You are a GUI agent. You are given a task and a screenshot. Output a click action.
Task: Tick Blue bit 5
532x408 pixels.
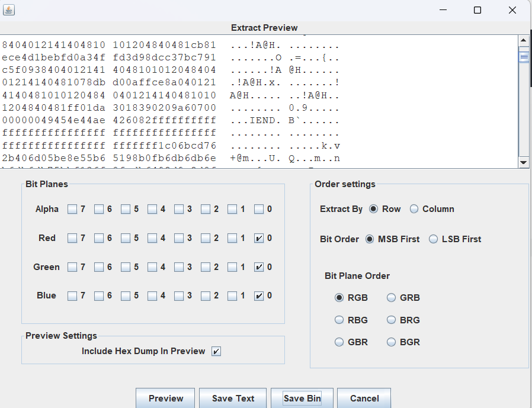pyautogui.click(x=126, y=295)
